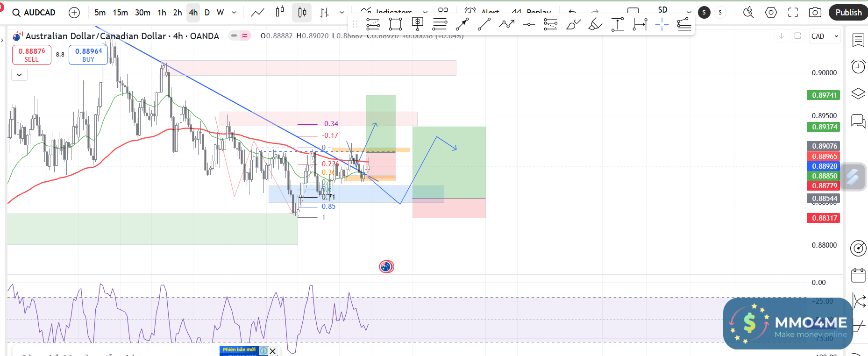The width and height of the screenshot is (868, 356).
Task: Open chart settings hexagon icon
Action: (771, 13)
